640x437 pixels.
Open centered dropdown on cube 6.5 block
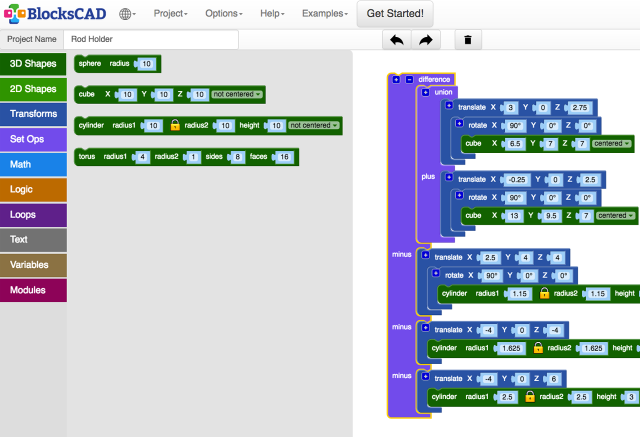pos(613,143)
